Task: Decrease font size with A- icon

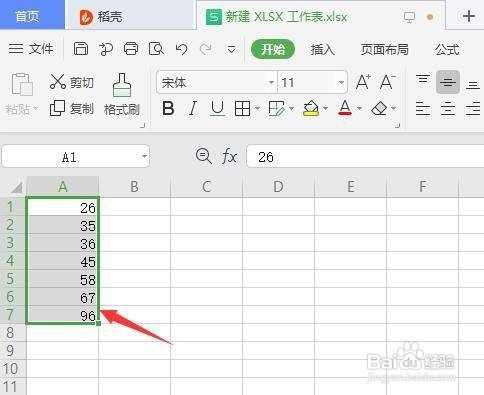Action: pyautogui.click(x=387, y=82)
